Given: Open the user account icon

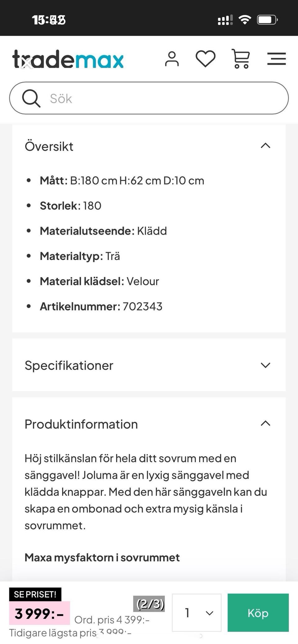Looking at the screenshot, I should 172,59.
